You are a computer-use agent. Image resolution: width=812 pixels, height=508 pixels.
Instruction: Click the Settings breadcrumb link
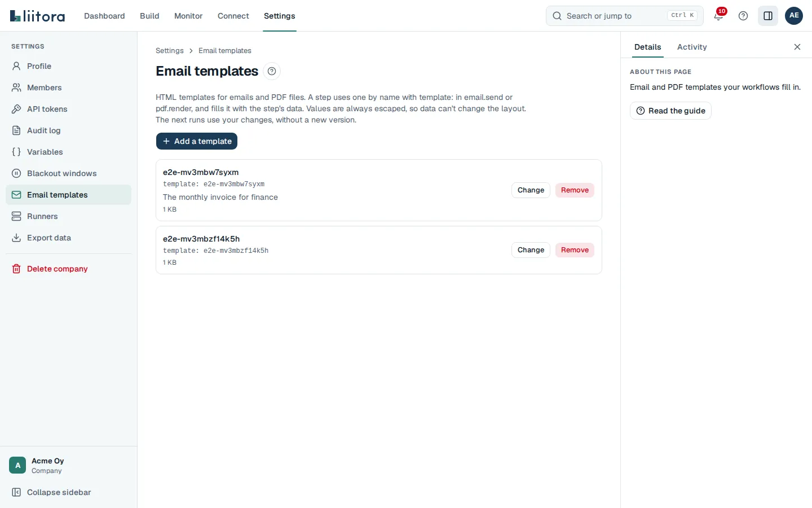pos(170,51)
